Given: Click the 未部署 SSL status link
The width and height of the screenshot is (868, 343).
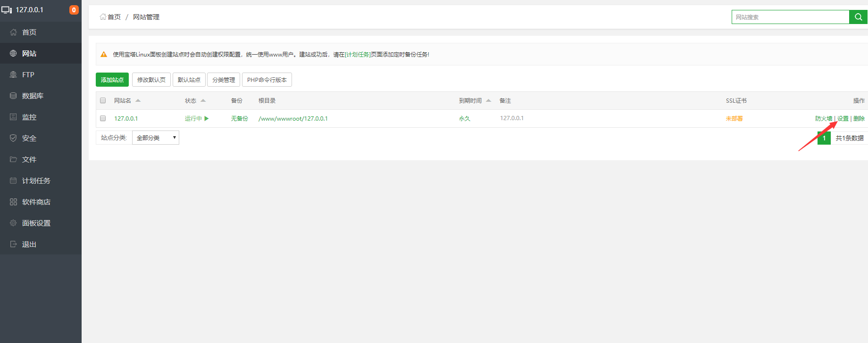Looking at the screenshot, I should pyautogui.click(x=734, y=118).
